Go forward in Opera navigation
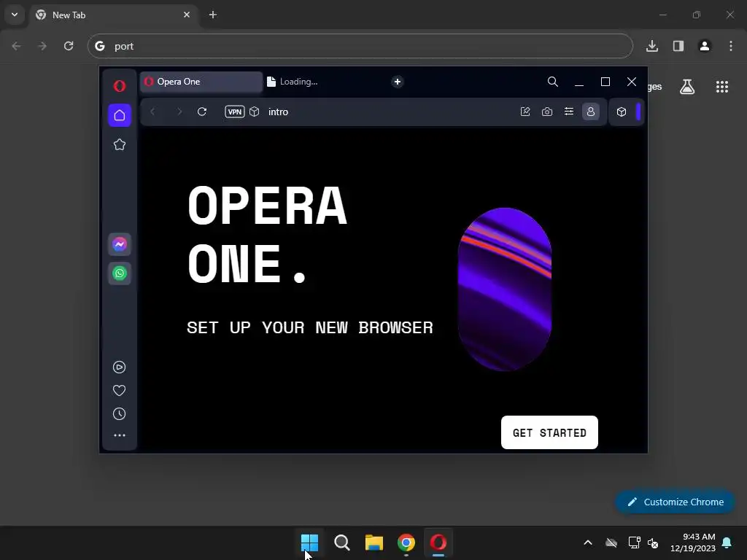 click(x=179, y=112)
